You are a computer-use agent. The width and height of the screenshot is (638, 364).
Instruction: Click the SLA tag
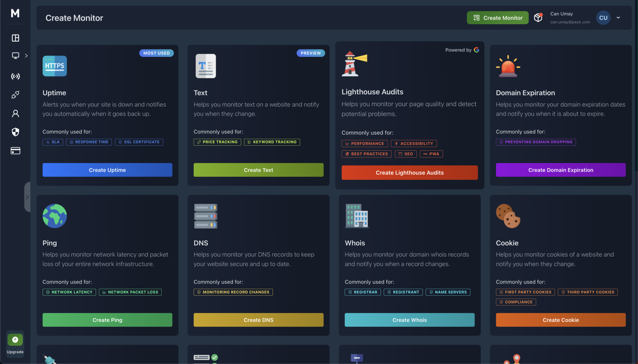coord(53,142)
